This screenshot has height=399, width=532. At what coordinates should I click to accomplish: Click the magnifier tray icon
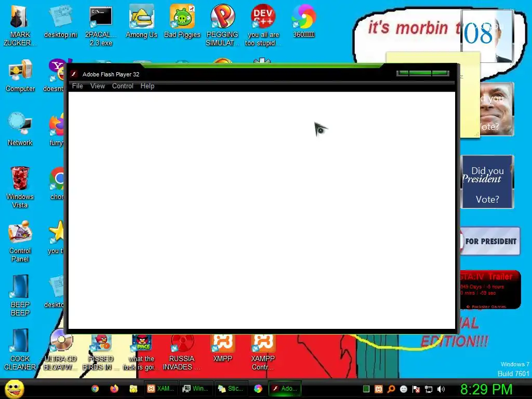pyautogui.click(x=391, y=389)
